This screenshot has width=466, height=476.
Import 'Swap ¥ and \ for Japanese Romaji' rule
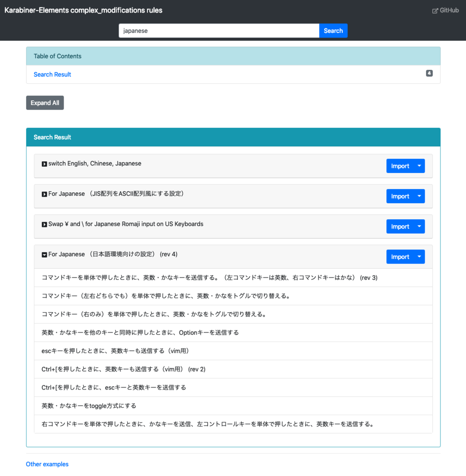click(x=400, y=226)
